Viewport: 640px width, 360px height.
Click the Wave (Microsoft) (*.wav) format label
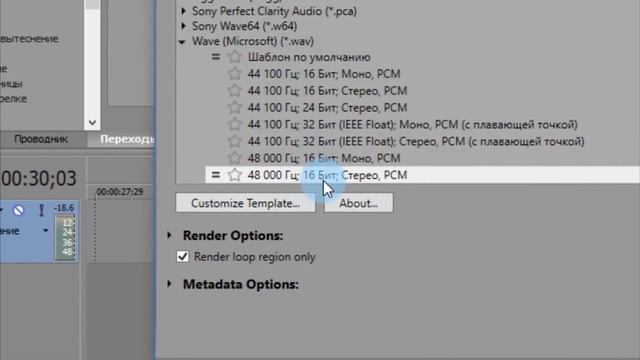coord(253,41)
